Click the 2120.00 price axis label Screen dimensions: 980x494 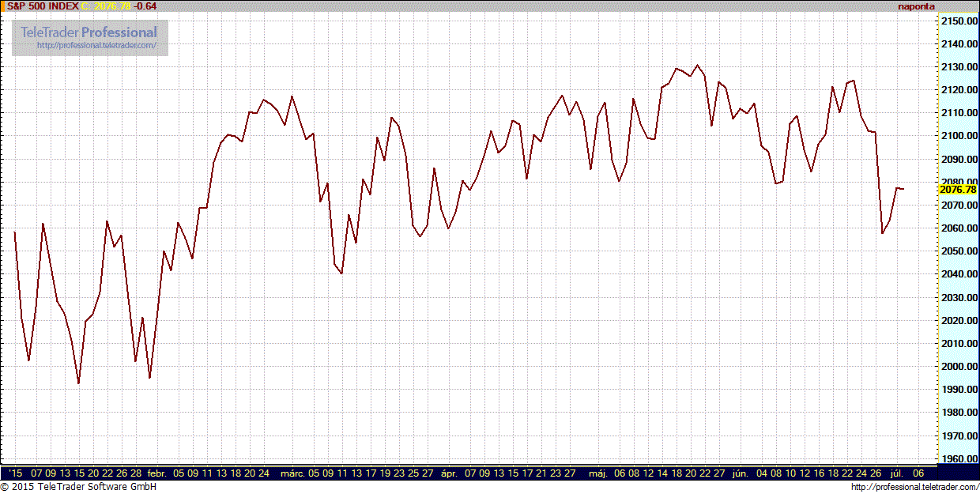tap(959, 90)
